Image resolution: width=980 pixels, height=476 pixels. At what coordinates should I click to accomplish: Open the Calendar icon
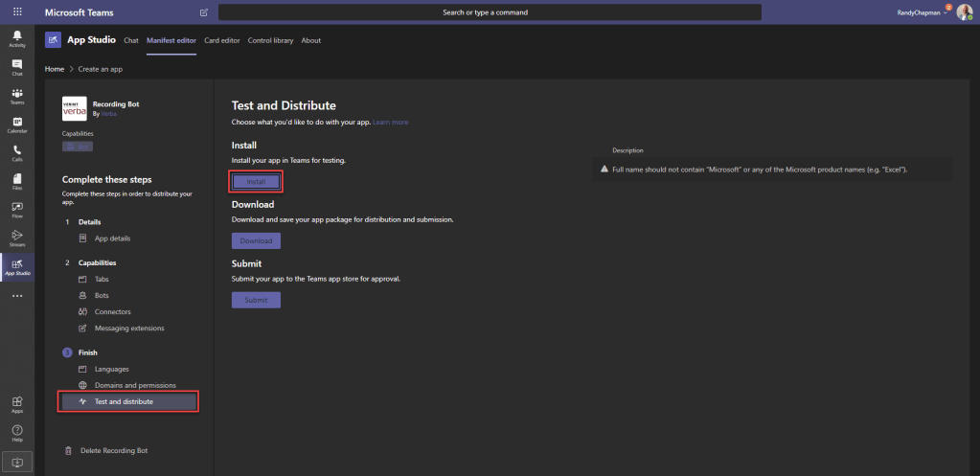tap(17, 125)
